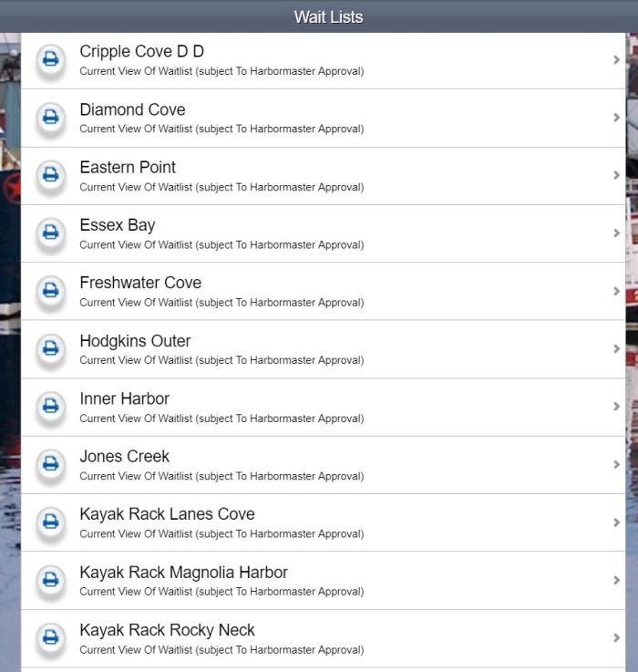The image size is (638, 672).
Task: Open the Essex Bay row arrow
Action: (x=617, y=233)
